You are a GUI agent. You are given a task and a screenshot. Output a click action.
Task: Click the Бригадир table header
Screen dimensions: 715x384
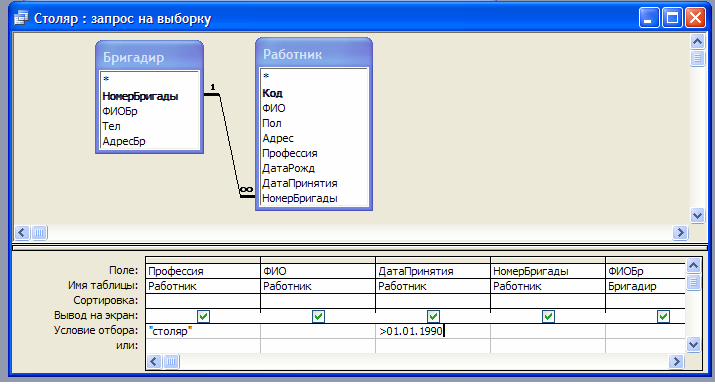[150, 57]
